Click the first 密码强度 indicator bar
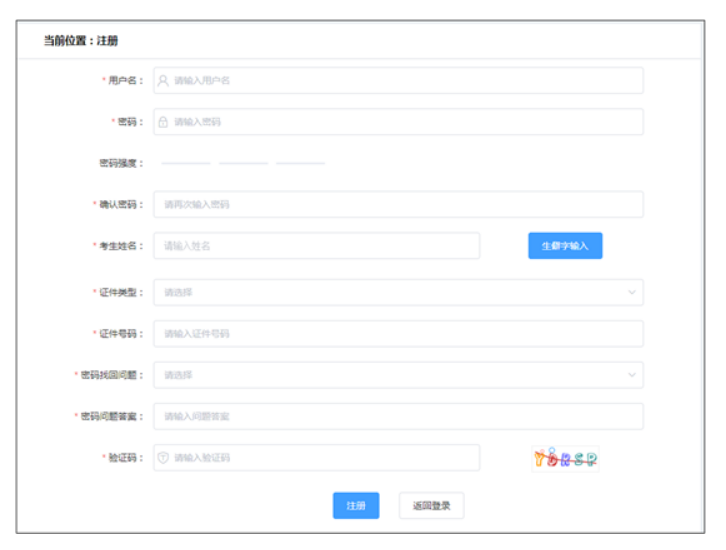 (186, 163)
